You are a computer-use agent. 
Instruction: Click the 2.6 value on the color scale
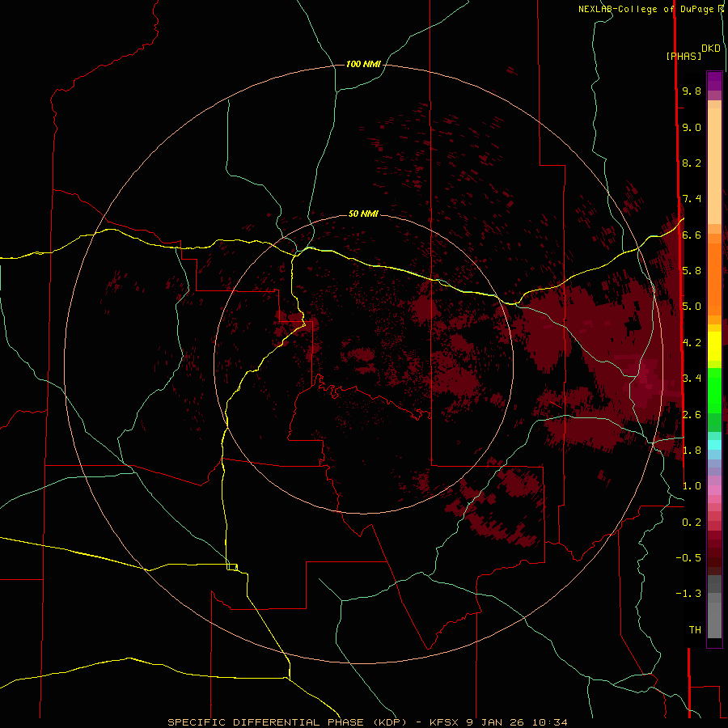point(692,415)
